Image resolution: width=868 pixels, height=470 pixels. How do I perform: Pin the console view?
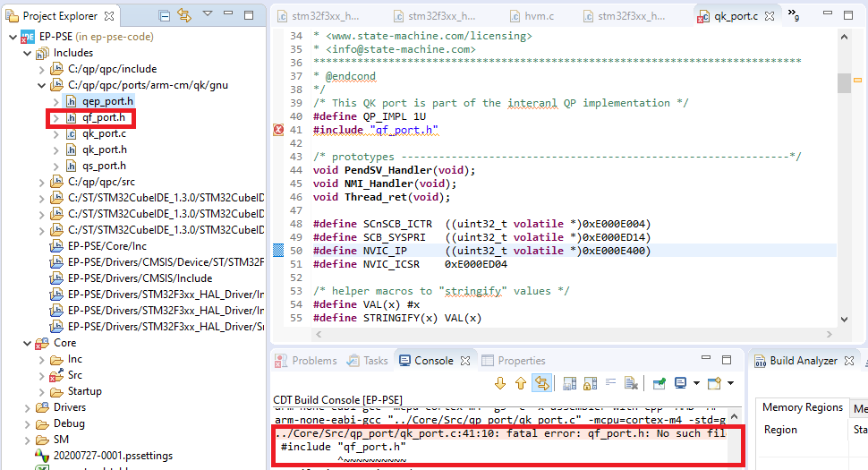(x=659, y=383)
